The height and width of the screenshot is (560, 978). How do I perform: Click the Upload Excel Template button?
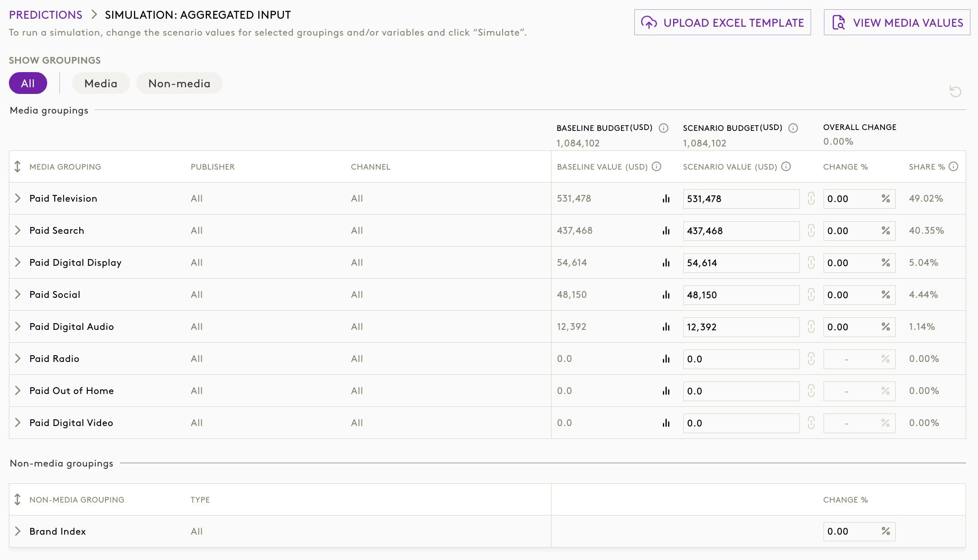point(722,23)
